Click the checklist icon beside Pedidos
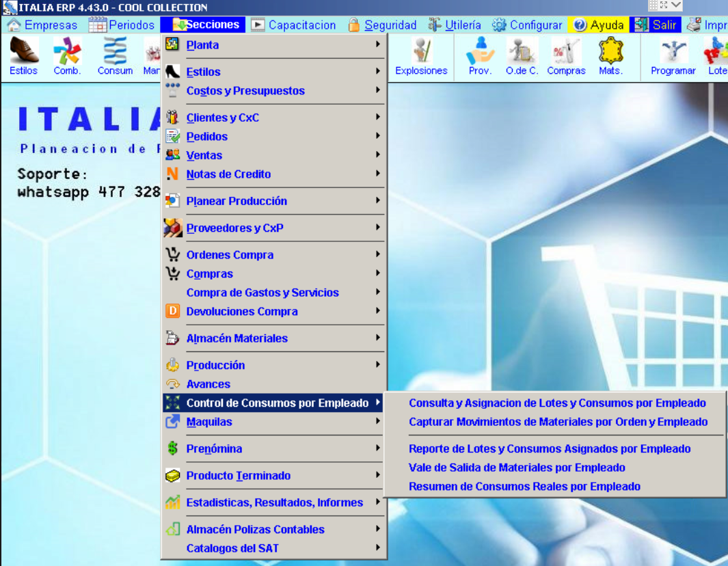The image size is (728, 566). tap(172, 136)
